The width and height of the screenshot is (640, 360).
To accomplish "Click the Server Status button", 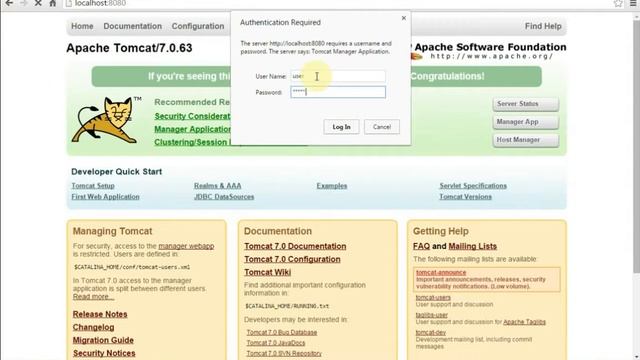I will point(526,104).
